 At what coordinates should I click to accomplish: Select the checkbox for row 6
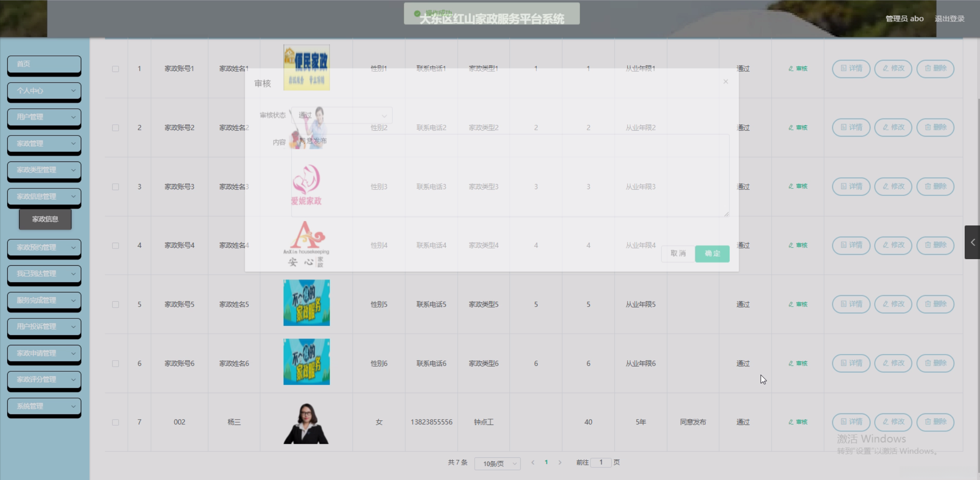pyautogui.click(x=115, y=363)
